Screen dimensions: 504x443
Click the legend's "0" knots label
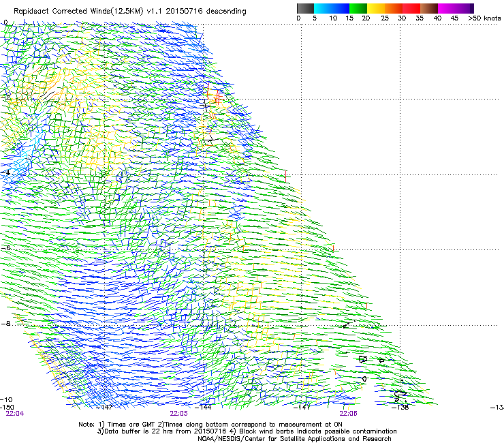298,18
